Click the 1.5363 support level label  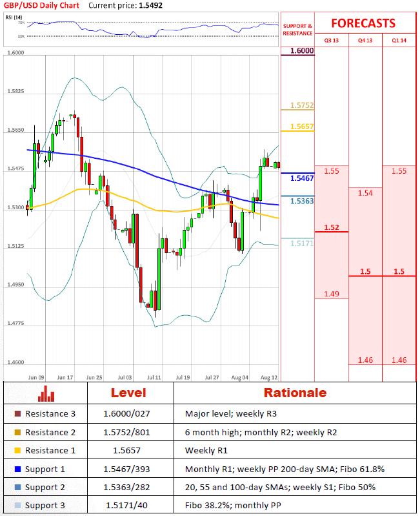coord(302,201)
